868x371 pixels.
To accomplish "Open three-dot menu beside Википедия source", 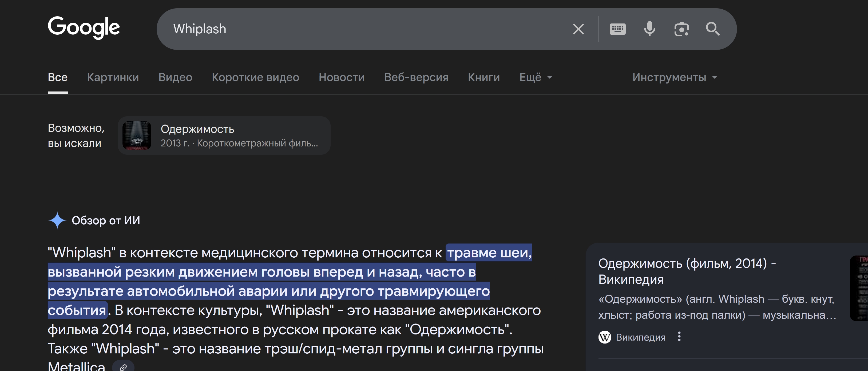I will [x=679, y=337].
